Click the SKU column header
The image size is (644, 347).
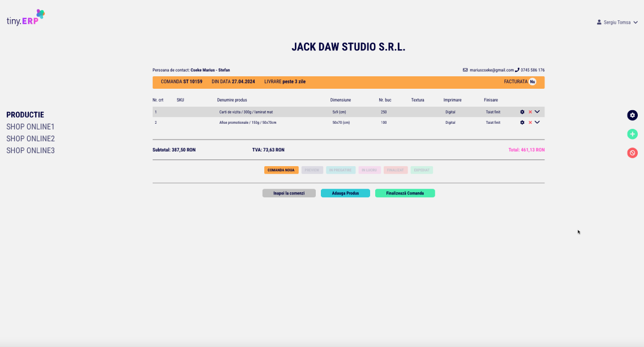point(181,100)
